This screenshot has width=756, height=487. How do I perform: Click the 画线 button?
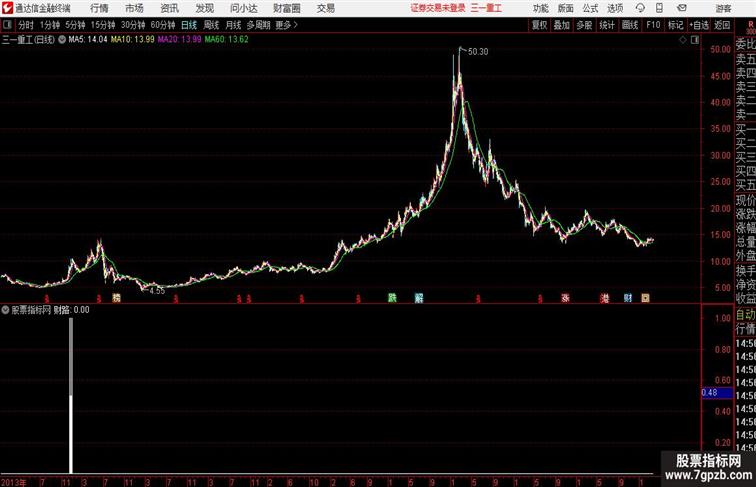(x=630, y=25)
